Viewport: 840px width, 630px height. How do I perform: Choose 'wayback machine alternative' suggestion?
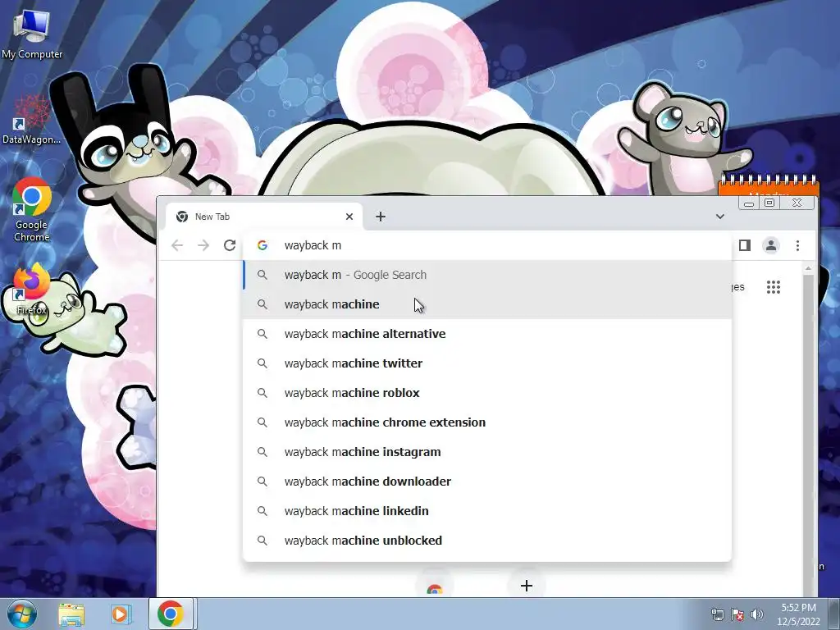[x=487, y=334]
